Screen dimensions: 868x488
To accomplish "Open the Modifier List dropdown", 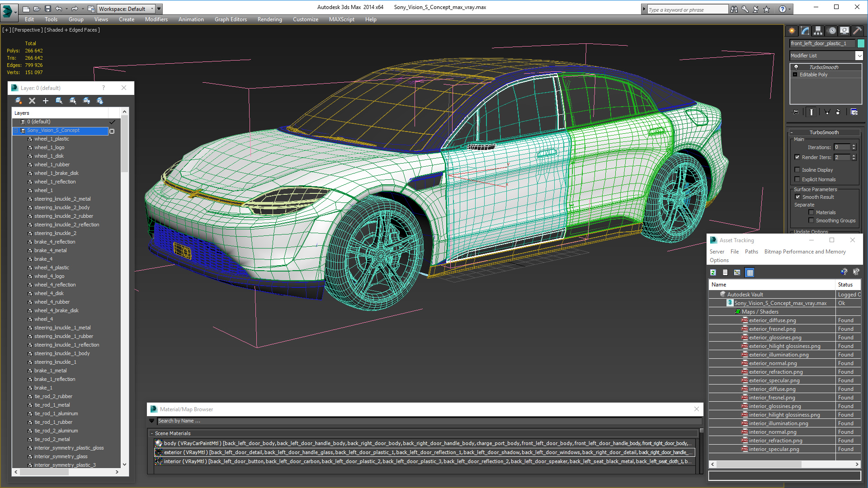I will point(859,56).
